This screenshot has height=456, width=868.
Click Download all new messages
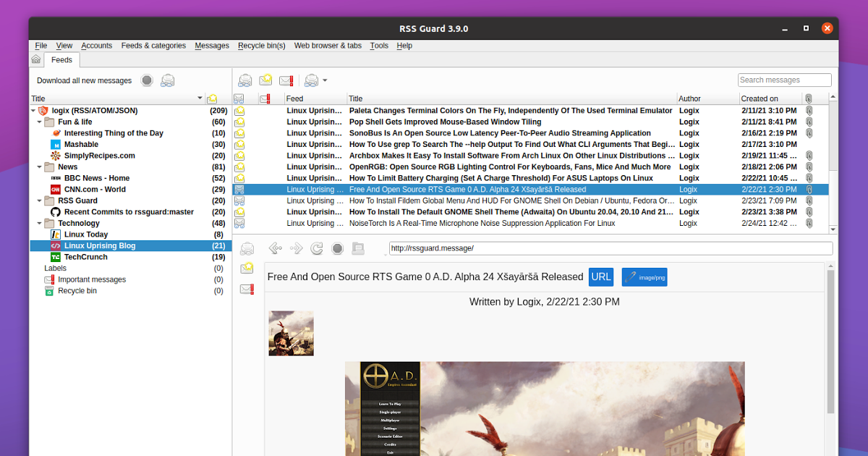[85, 80]
